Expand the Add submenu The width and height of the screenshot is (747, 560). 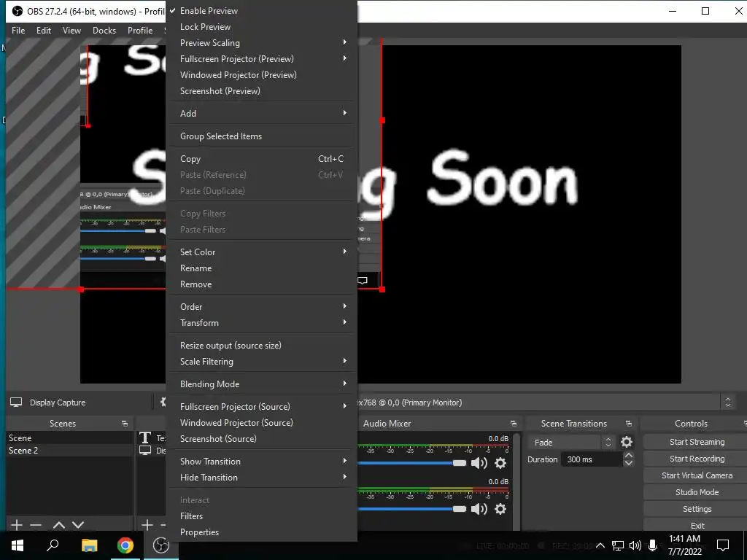click(262, 113)
